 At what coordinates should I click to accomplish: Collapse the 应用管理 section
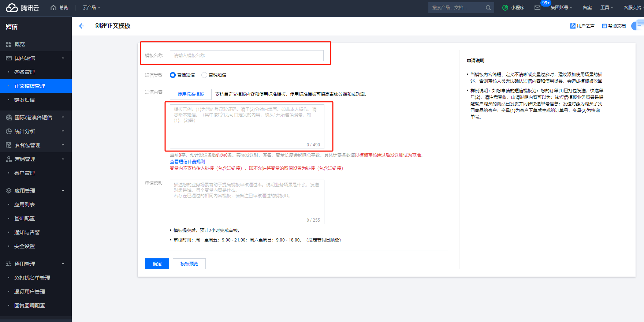point(63,191)
